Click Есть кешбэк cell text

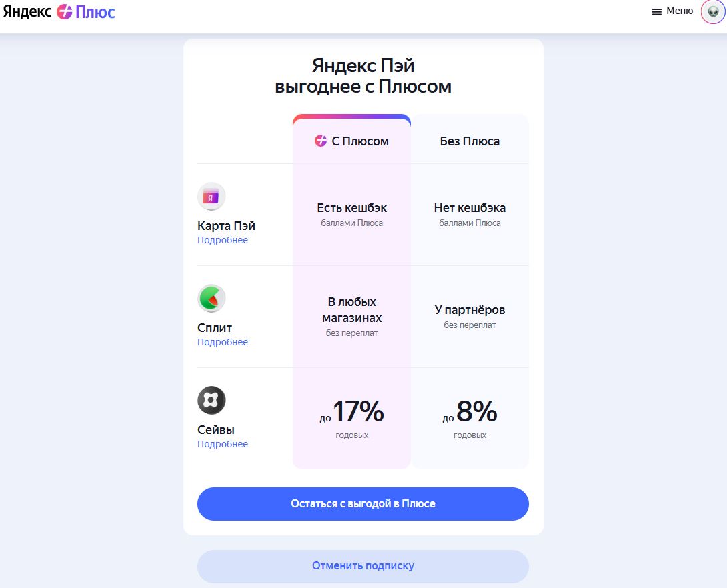coord(352,208)
